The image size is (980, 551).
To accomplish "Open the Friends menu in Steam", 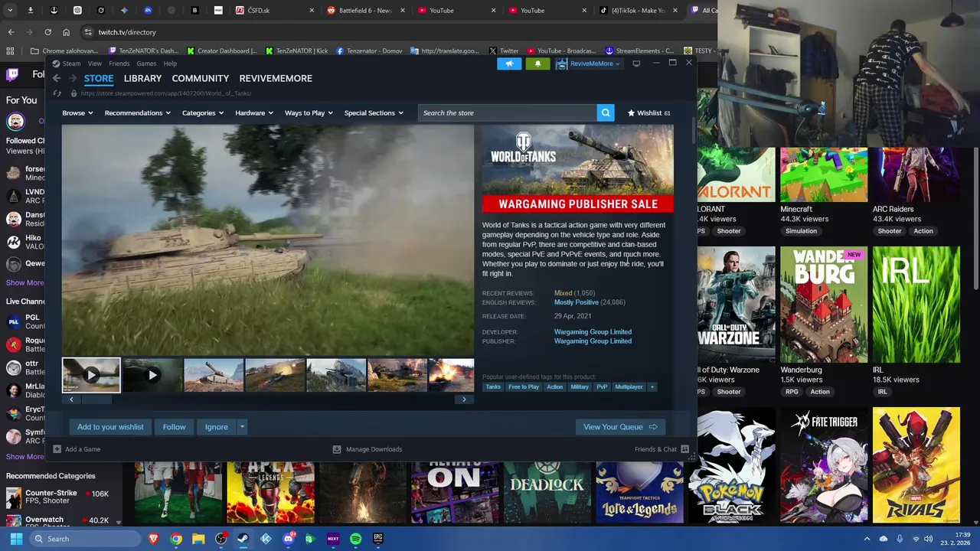I will [119, 64].
